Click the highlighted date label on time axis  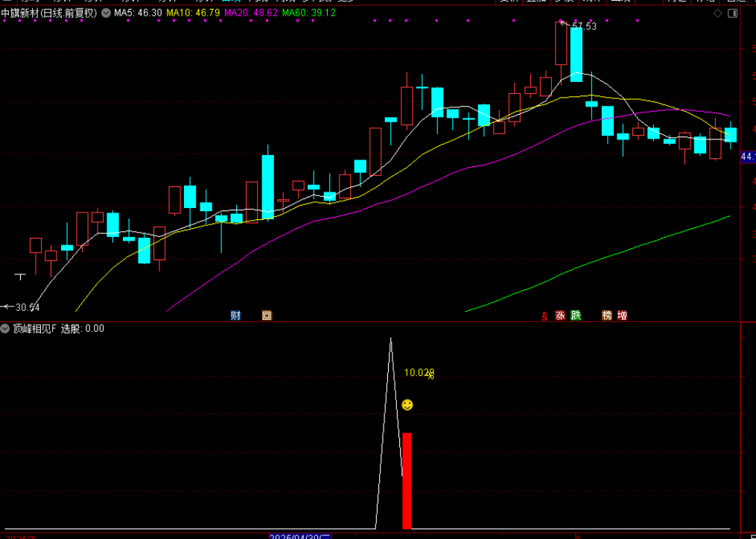click(299, 535)
